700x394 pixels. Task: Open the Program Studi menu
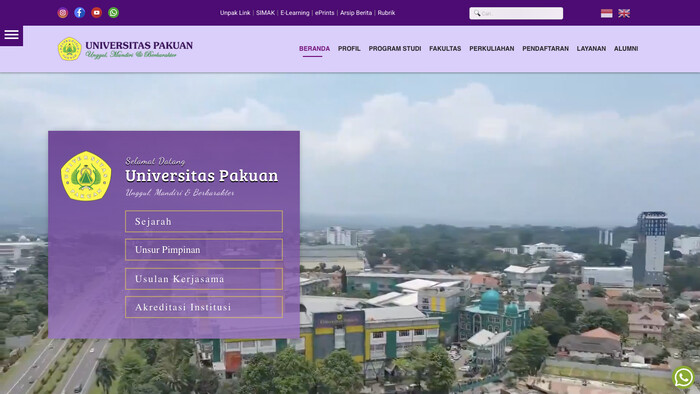pos(395,49)
